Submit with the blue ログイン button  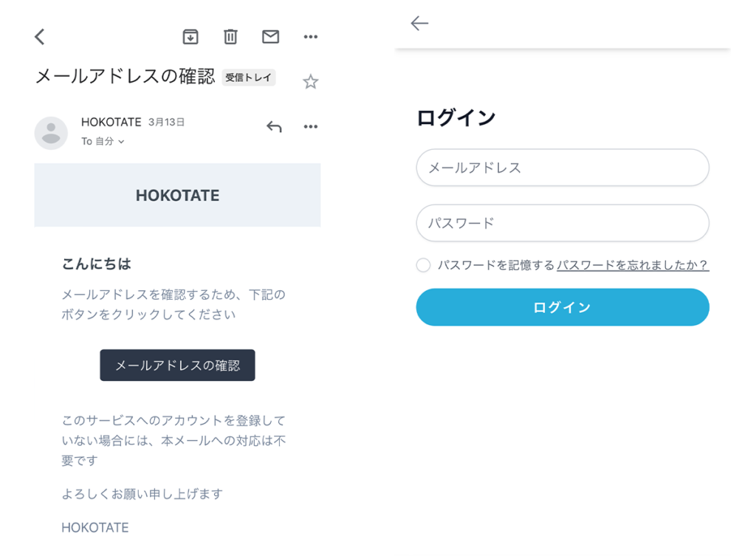562,307
